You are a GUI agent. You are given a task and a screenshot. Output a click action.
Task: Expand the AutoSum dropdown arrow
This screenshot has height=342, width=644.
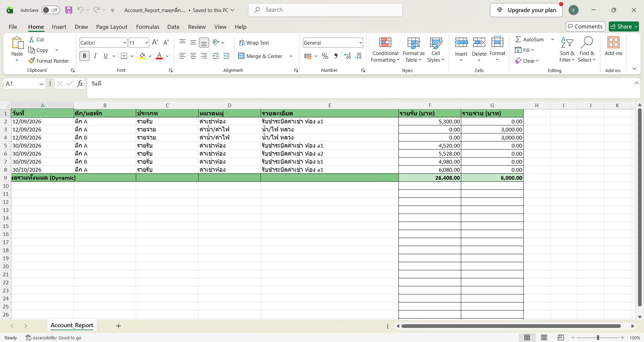552,39
